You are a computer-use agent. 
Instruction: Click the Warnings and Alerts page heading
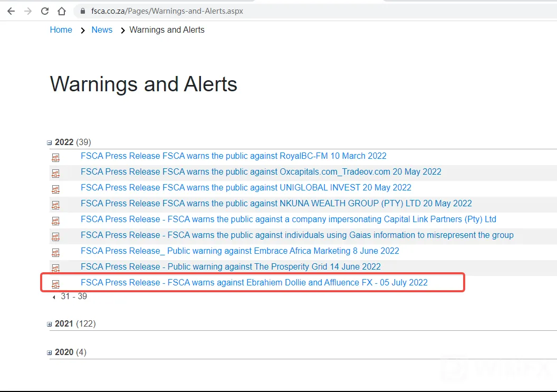pos(143,84)
